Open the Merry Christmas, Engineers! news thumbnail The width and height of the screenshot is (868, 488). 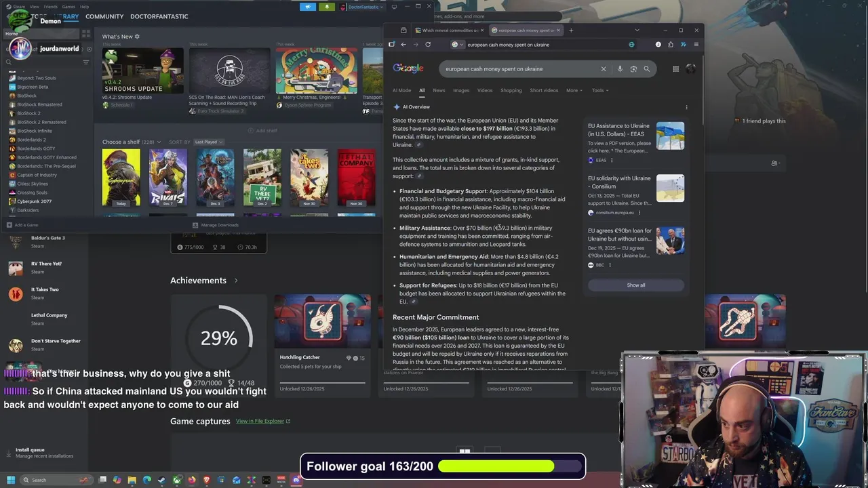316,70
